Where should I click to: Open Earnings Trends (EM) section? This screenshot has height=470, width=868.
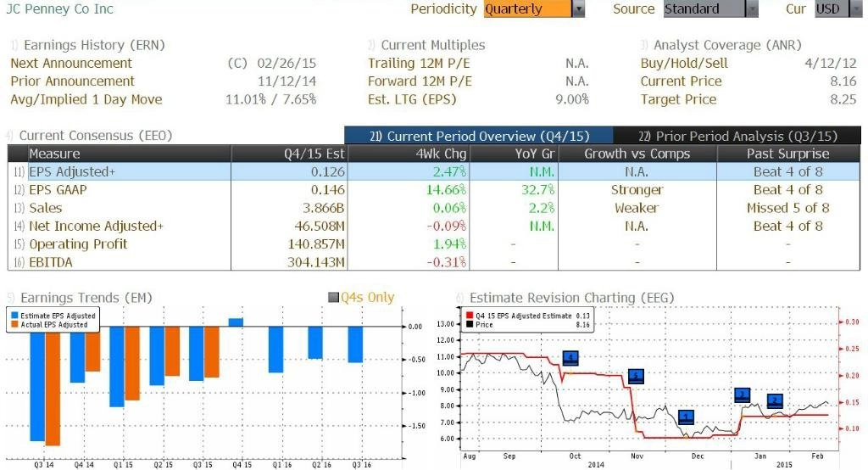86,298
